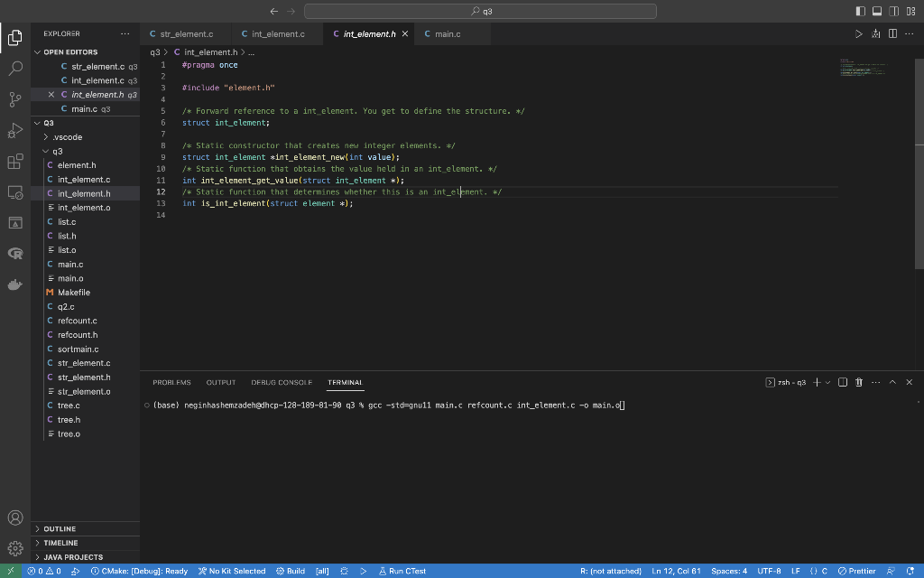This screenshot has width=924, height=578.
Task: Maximize the panel with chevron icon
Action: pyautogui.click(x=892, y=382)
